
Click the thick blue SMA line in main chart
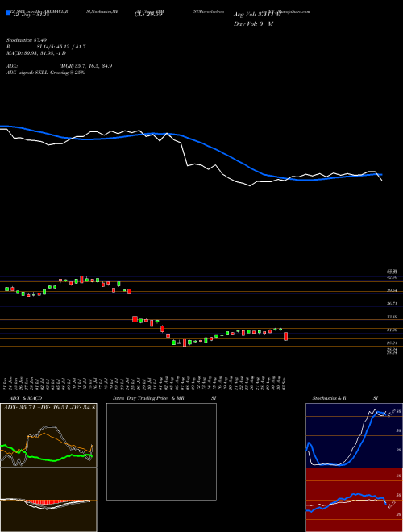(x=217, y=149)
